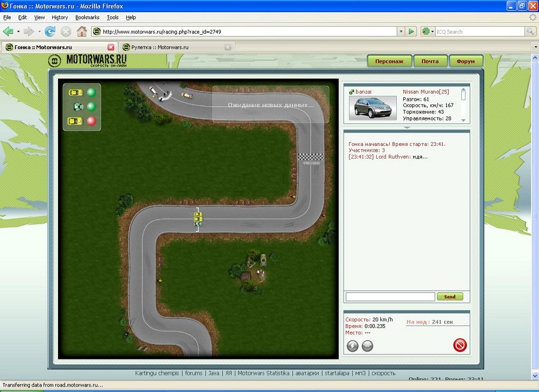Open the Java footer link
539x392 pixels.
coord(213,373)
